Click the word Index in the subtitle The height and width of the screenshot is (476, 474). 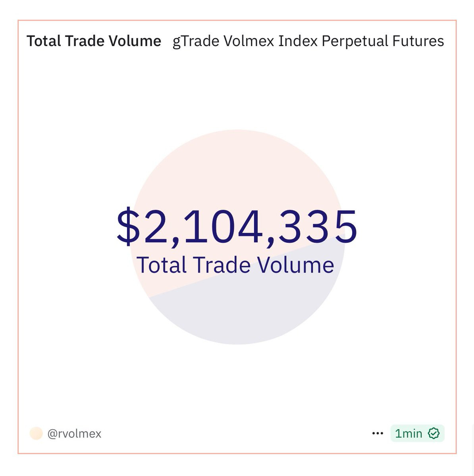pyautogui.click(x=298, y=41)
